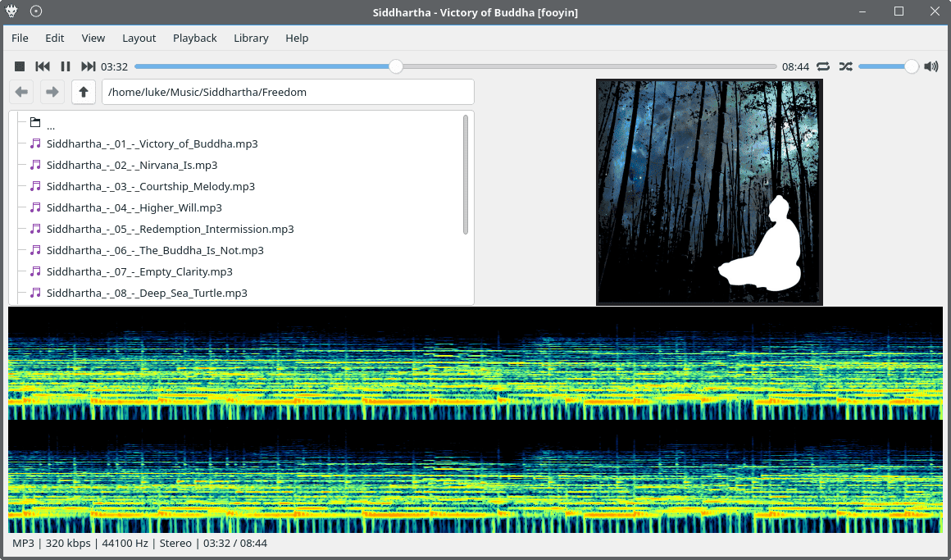Open the Help menu
Viewport: 951px width, 560px height.
click(297, 38)
